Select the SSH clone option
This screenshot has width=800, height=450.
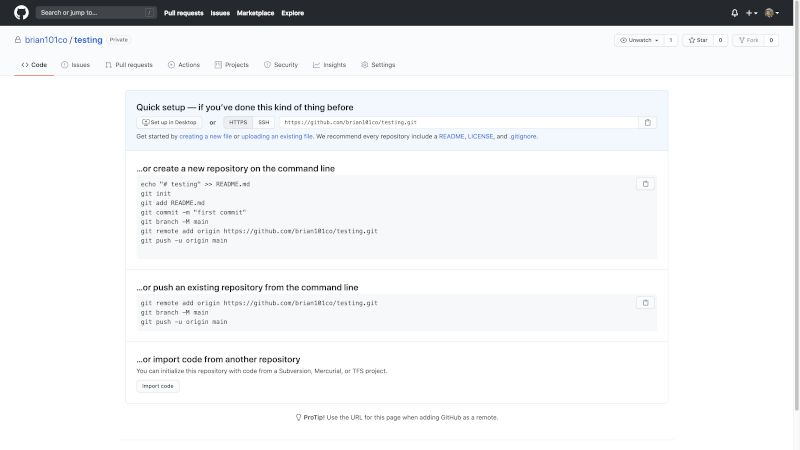point(264,122)
